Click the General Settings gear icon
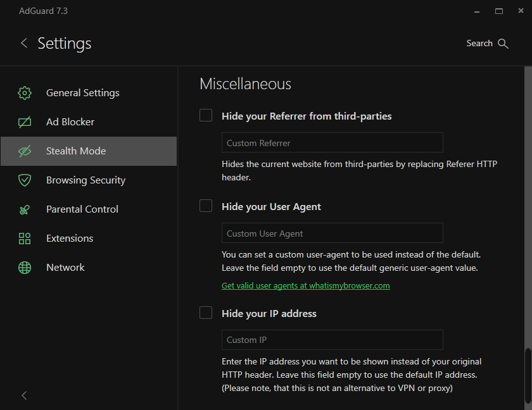Image resolution: width=532 pixels, height=410 pixels. pos(25,93)
